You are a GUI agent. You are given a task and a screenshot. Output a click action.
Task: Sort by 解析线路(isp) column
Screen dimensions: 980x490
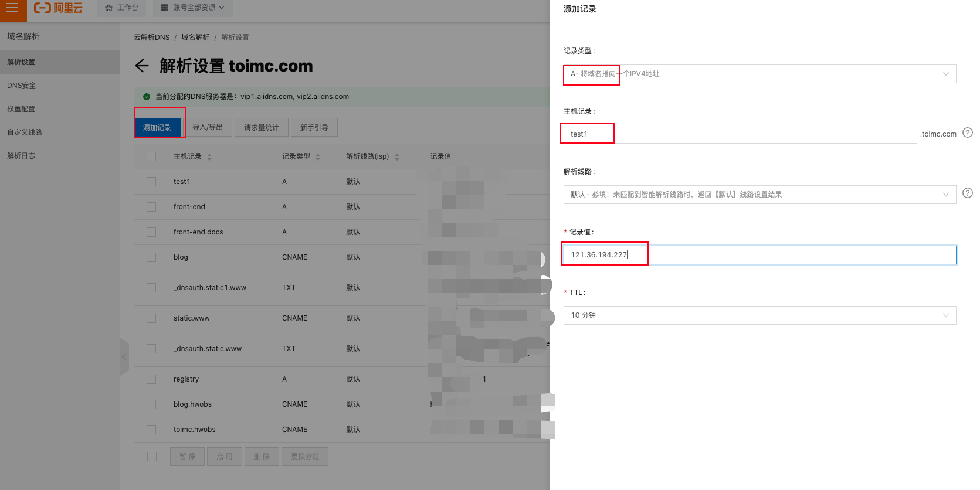[397, 157]
